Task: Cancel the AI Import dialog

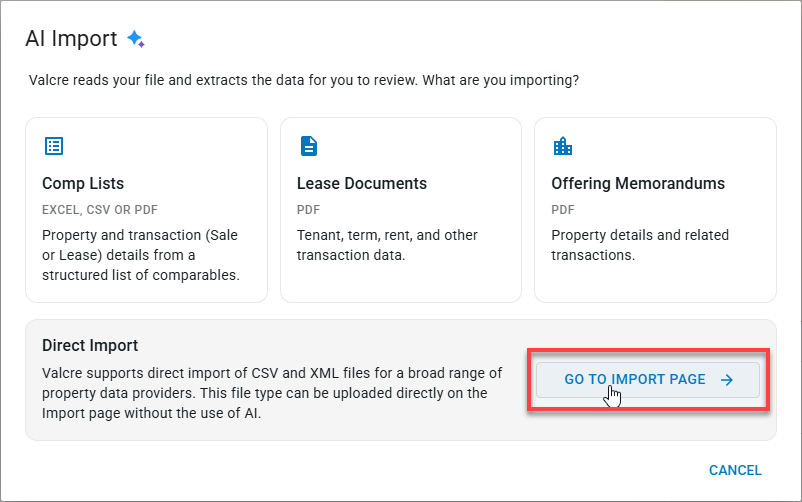Action: (x=735, y=470)
